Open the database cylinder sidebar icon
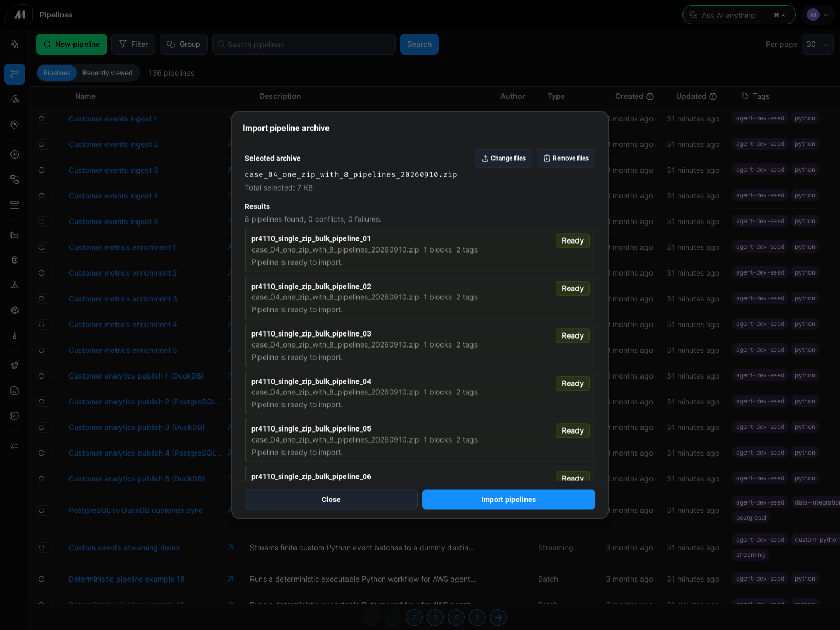The height and width of the screenshot is (630, 840). point(15,260)
